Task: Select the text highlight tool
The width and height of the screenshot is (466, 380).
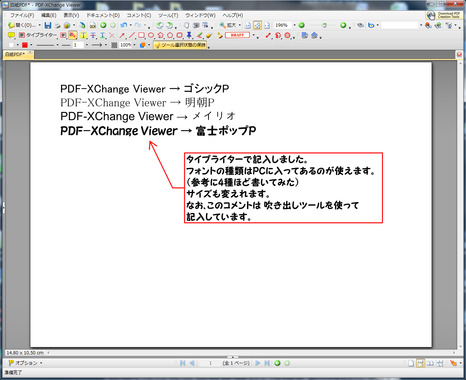Action: coord(83,35)
